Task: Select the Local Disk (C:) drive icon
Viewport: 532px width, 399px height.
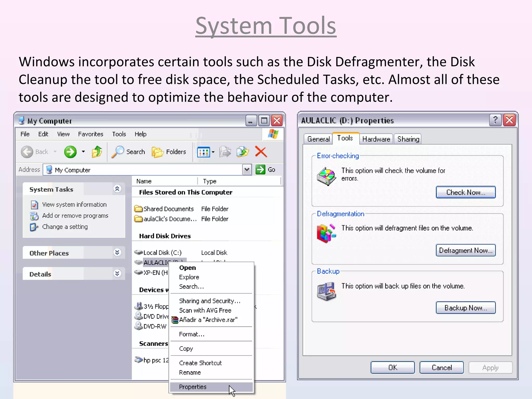Action: [138, 252]
